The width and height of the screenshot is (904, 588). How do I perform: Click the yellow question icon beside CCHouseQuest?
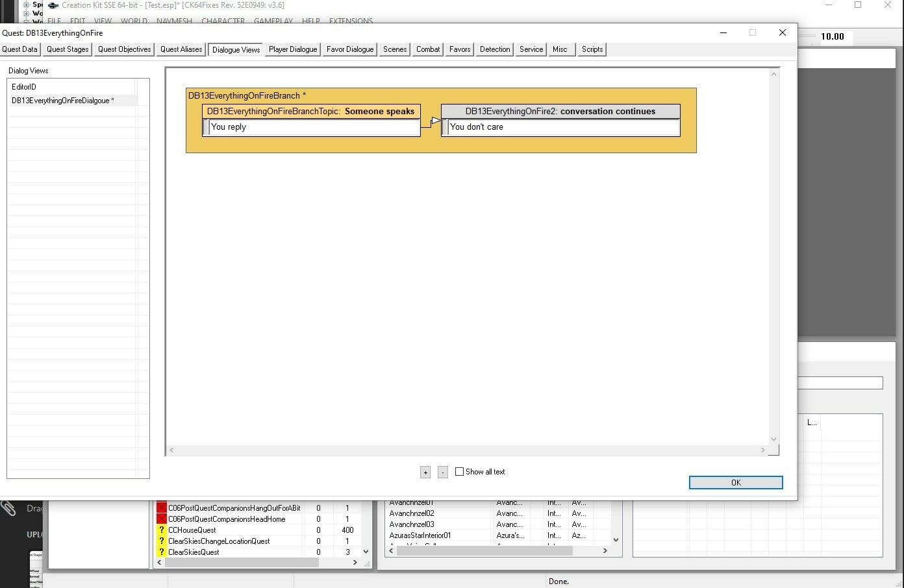pos(162,530)
